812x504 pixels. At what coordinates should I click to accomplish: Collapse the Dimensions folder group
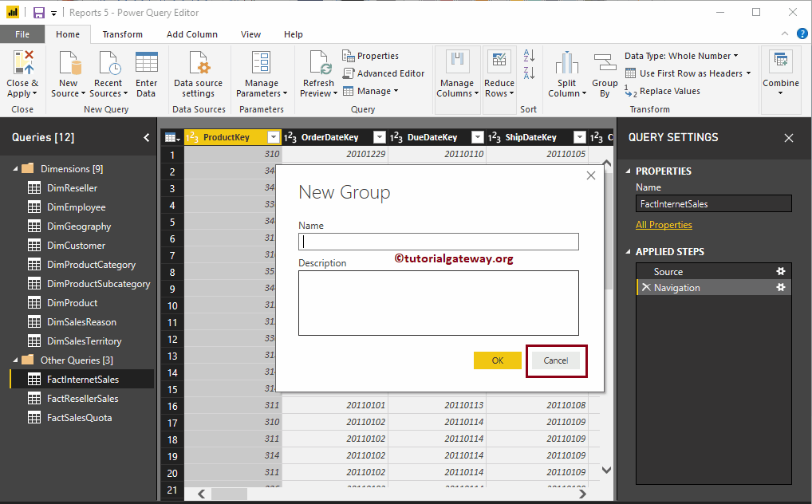(14, 169)
